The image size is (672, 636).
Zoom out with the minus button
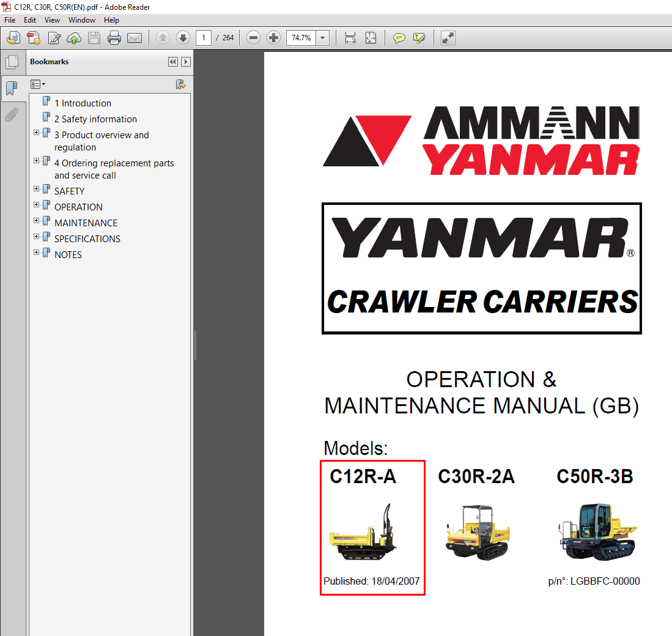pos(254,38)
